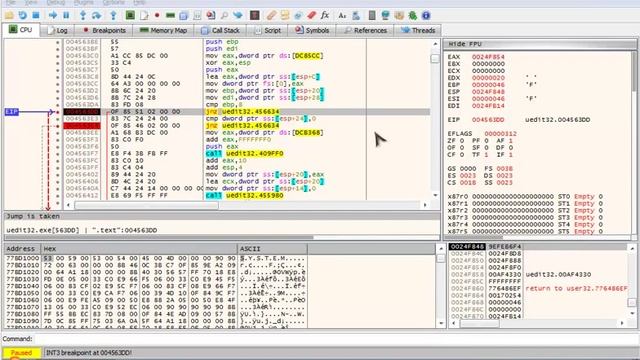Toggle breakpoint bullet beside call uedit32.409FF0

[58, 153]
